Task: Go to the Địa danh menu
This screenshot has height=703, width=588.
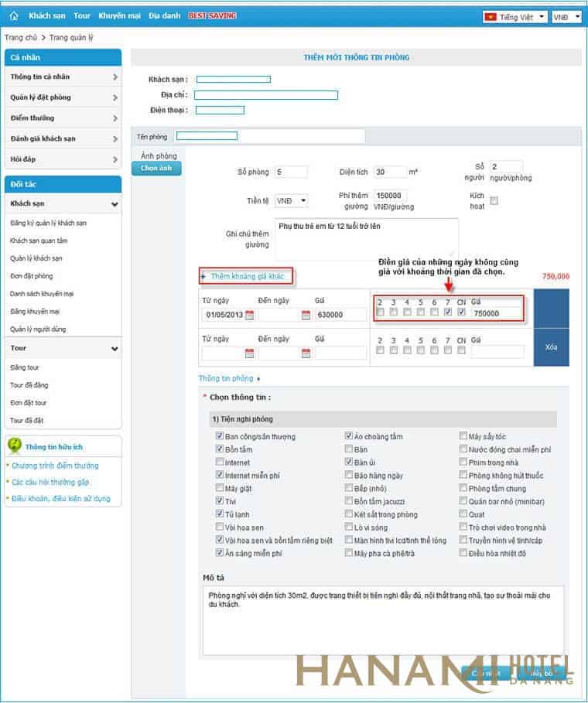Action: coord(164,15)
